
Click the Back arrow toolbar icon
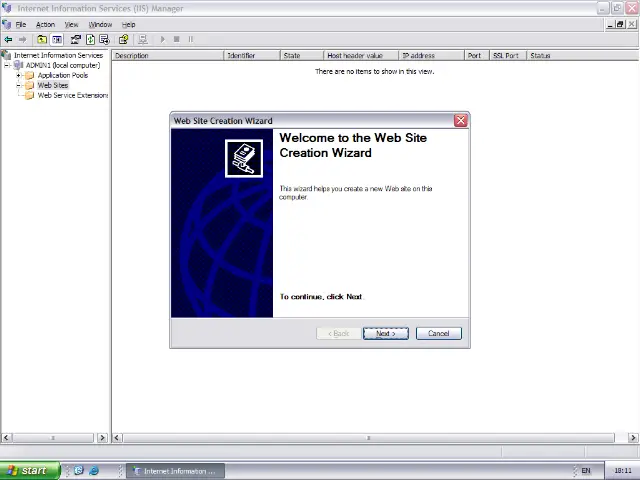point(8,40)
